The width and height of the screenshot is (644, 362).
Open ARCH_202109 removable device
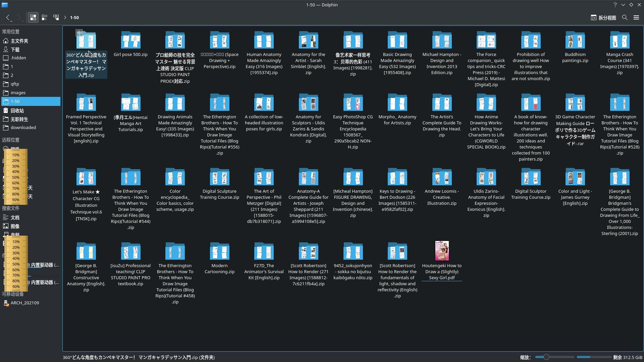click(24, 303)
